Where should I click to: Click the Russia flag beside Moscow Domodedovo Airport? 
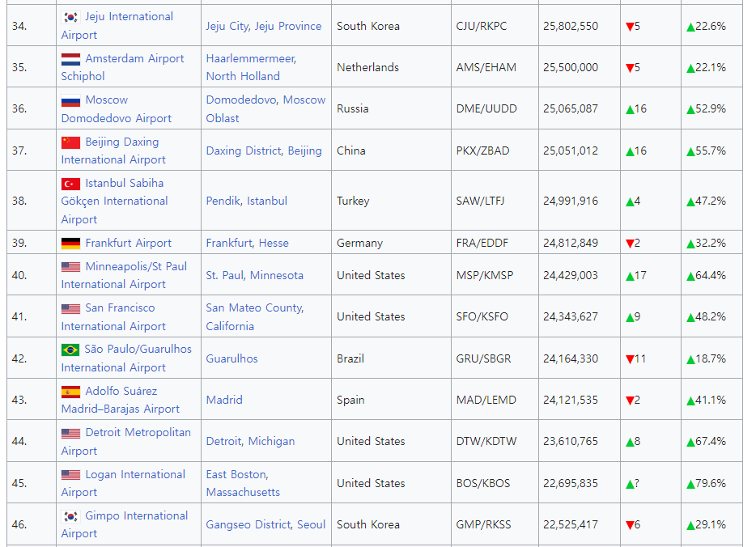coord(70,100)
